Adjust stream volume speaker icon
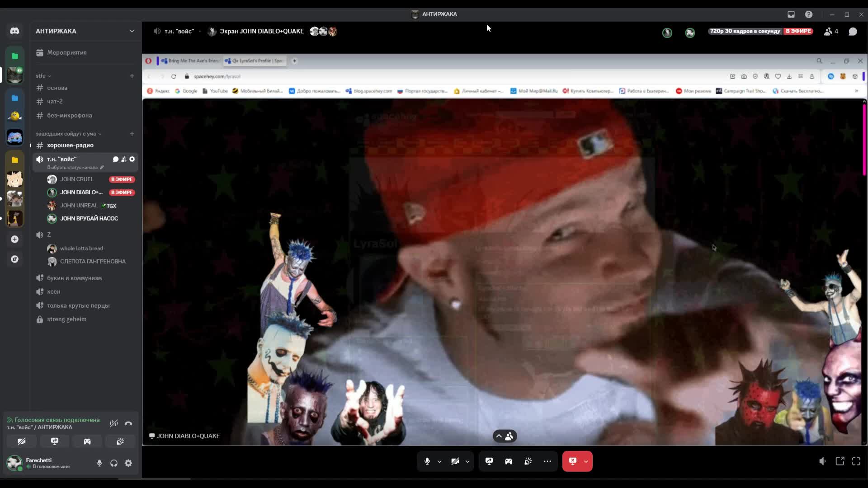The width and height of the screenshot is (868, 488). (x=823, y=461)
